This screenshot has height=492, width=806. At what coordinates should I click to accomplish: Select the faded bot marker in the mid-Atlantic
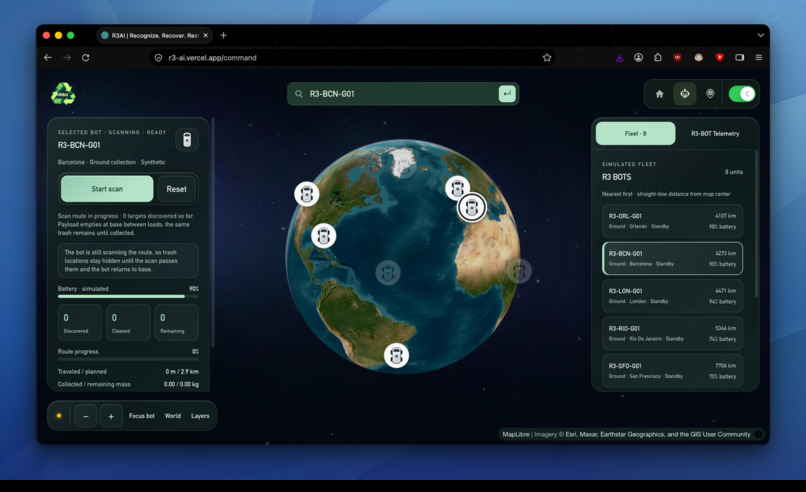(388, 272)
